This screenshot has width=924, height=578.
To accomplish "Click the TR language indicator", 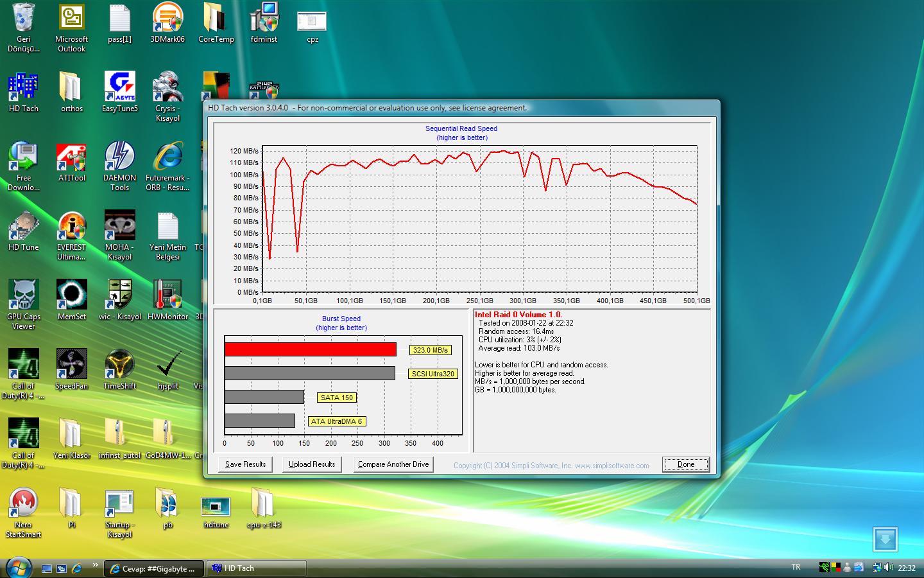I will 796,567.
